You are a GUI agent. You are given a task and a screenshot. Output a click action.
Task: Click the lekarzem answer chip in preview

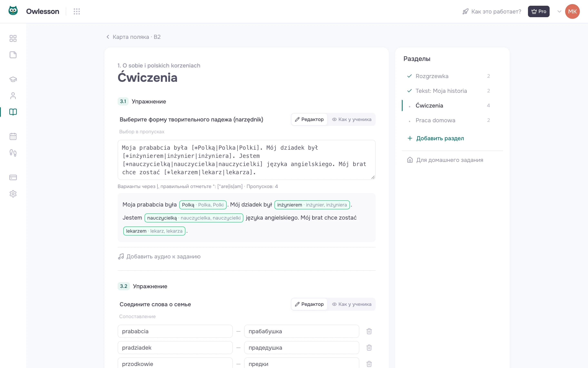click(154, 231)
